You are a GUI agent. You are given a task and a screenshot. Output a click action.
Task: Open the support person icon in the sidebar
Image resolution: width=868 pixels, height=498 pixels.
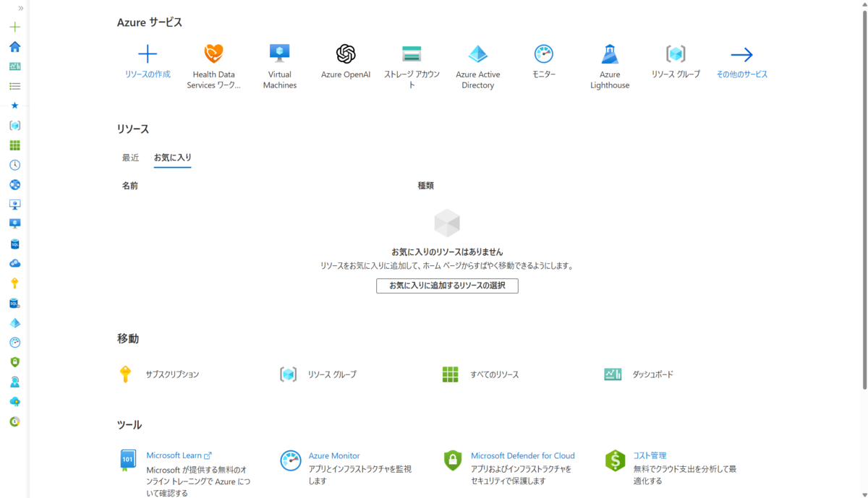click(x=14, y=382)
